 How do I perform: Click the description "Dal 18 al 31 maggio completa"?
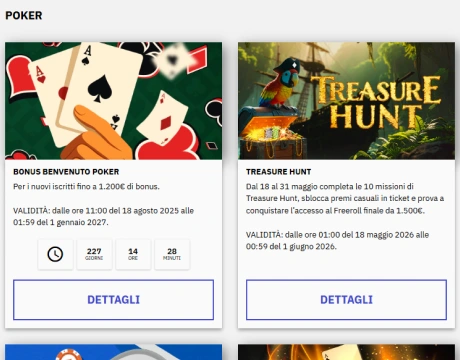345,198
